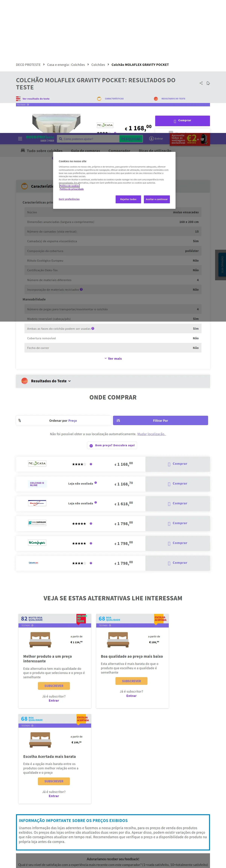Open the Filtrar Por filter panel
Screen dimensions: 226x868
point(160,420)
